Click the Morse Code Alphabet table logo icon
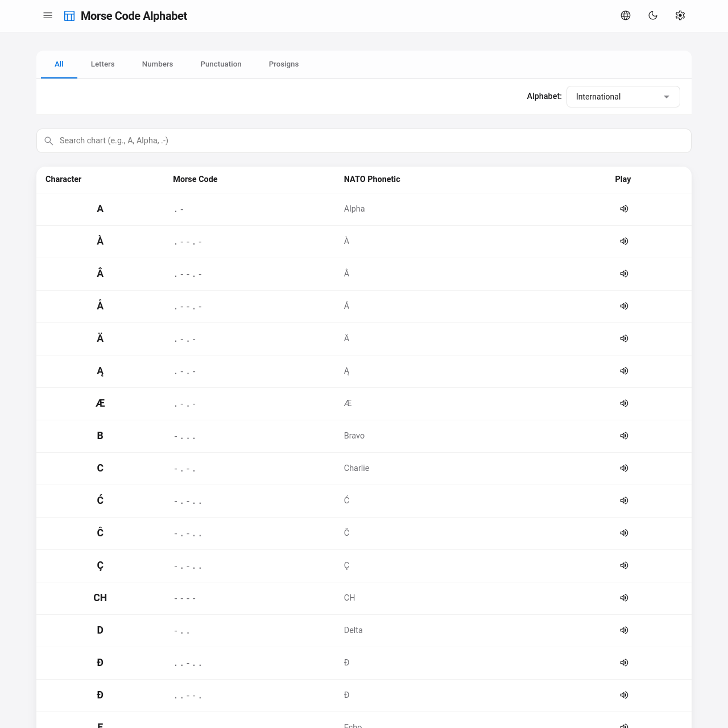The height and width of the screenshot is (728, 728). point(69,16)
